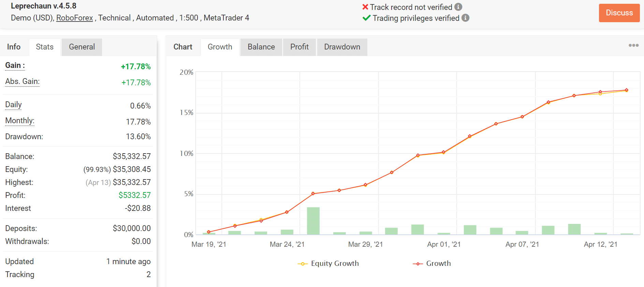Toggle the Equity Growth legend series

(328, 263)
